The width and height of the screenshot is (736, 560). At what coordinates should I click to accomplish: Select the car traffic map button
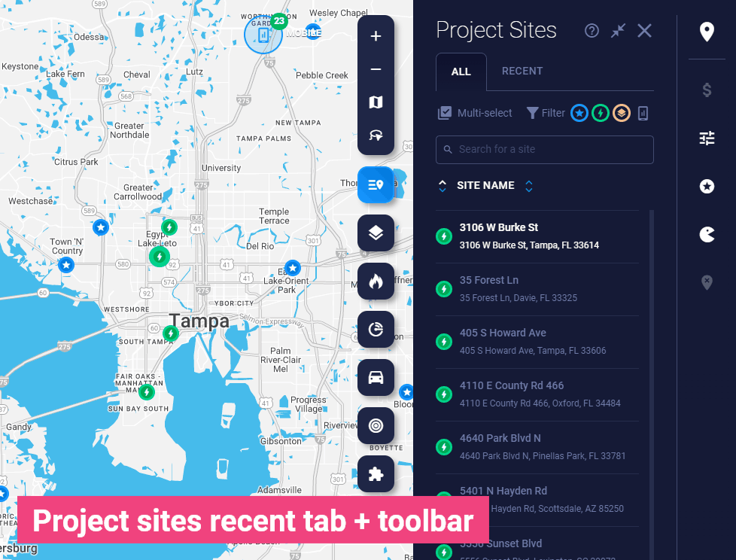376,377
